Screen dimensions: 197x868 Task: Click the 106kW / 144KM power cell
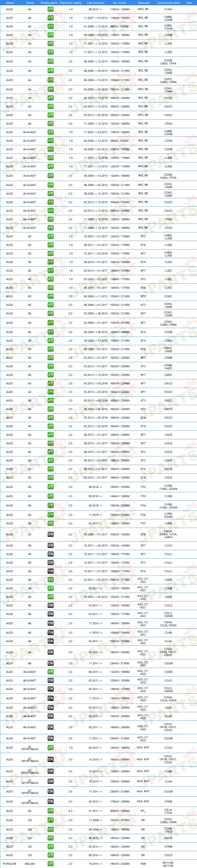click(119, 262)
